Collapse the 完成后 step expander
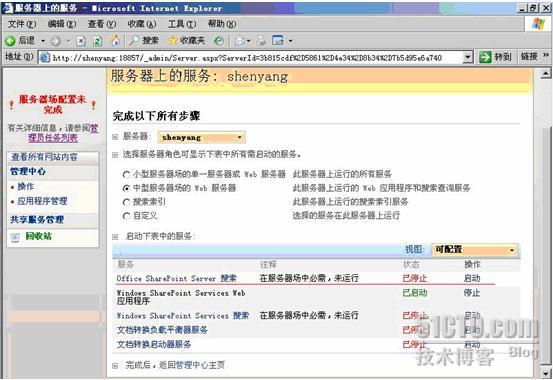 [x=115, y=366]
